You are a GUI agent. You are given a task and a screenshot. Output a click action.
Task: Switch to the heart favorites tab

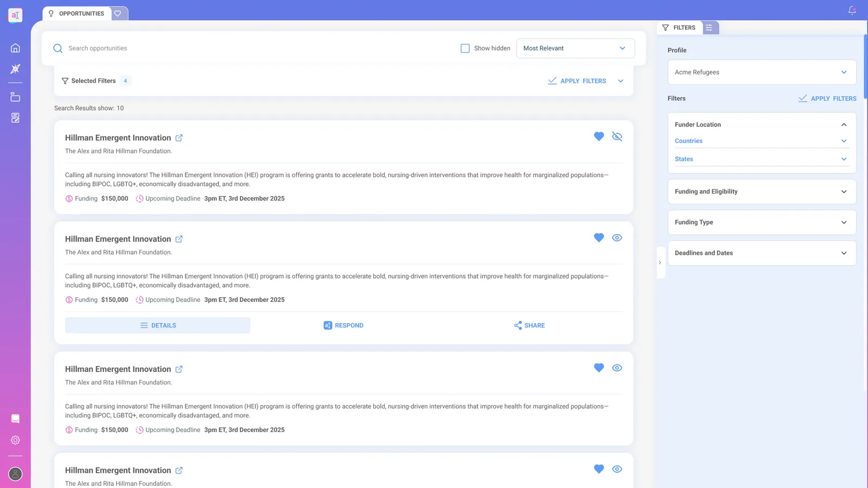tap(118, 14)
